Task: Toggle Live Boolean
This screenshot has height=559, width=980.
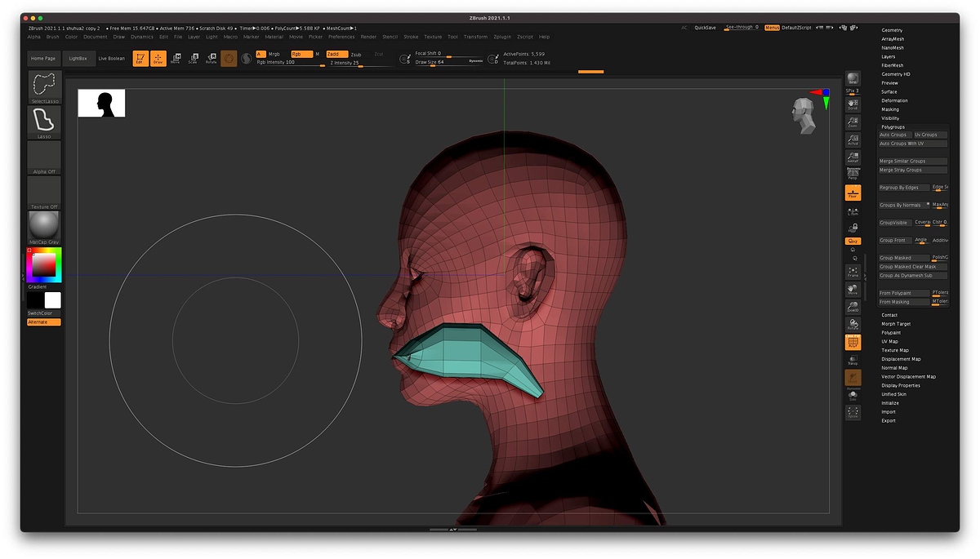Action: coord(112,59)
